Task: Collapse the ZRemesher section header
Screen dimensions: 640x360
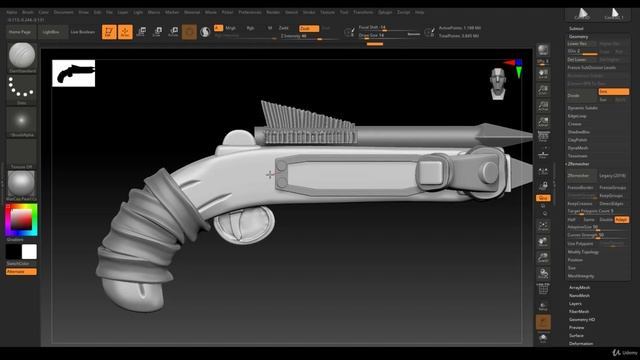Action: (x=578, y=164)
